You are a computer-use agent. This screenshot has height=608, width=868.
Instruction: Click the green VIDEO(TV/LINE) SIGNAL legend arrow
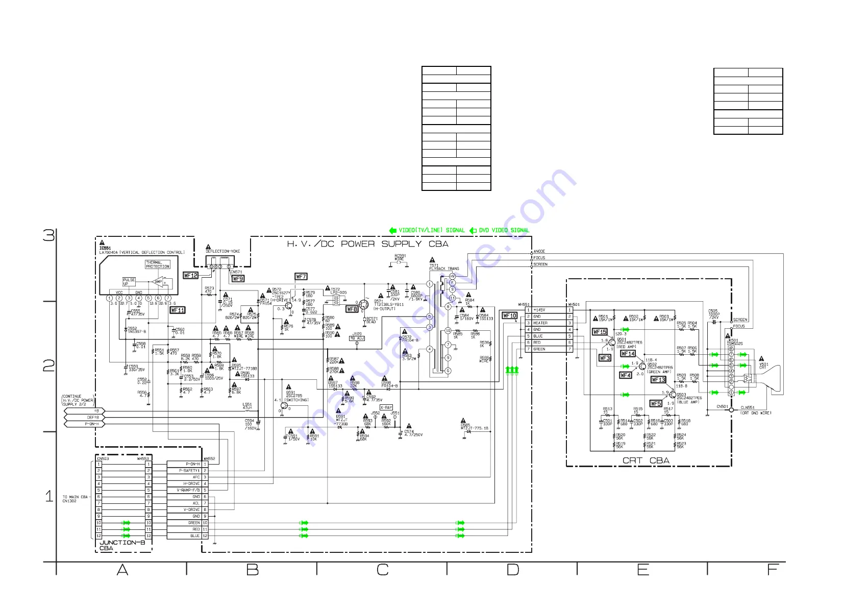393,231
